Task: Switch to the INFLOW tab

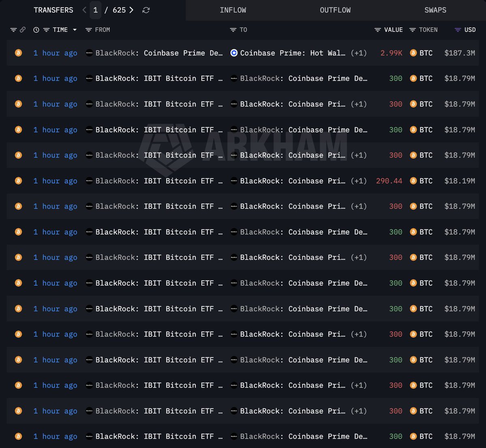Action: (x=233, y=10)
